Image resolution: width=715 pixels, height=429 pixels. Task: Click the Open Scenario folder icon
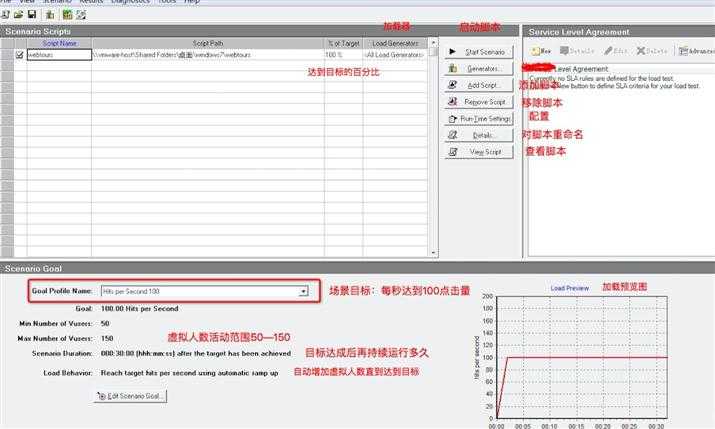click(19, 15)
